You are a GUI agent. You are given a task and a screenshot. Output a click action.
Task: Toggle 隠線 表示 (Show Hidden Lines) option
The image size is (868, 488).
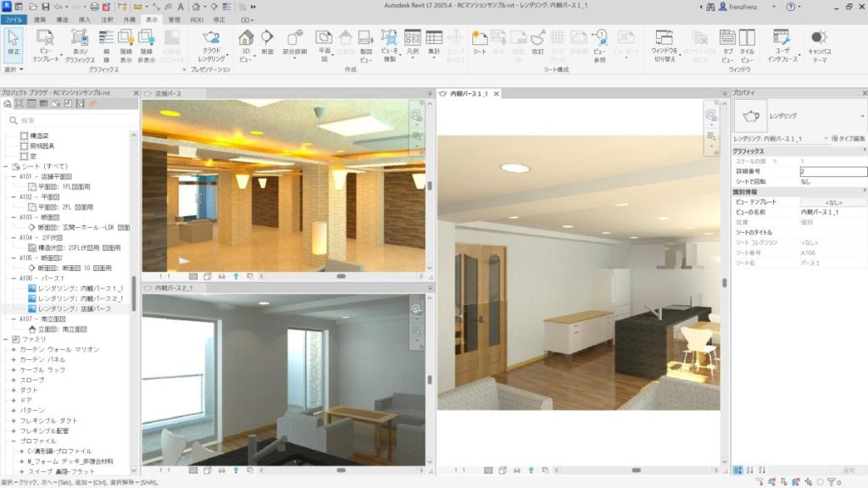click(126, 42)
